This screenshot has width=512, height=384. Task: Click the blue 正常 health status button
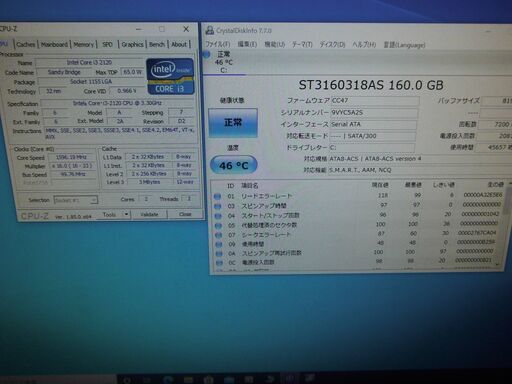point(233,123)
